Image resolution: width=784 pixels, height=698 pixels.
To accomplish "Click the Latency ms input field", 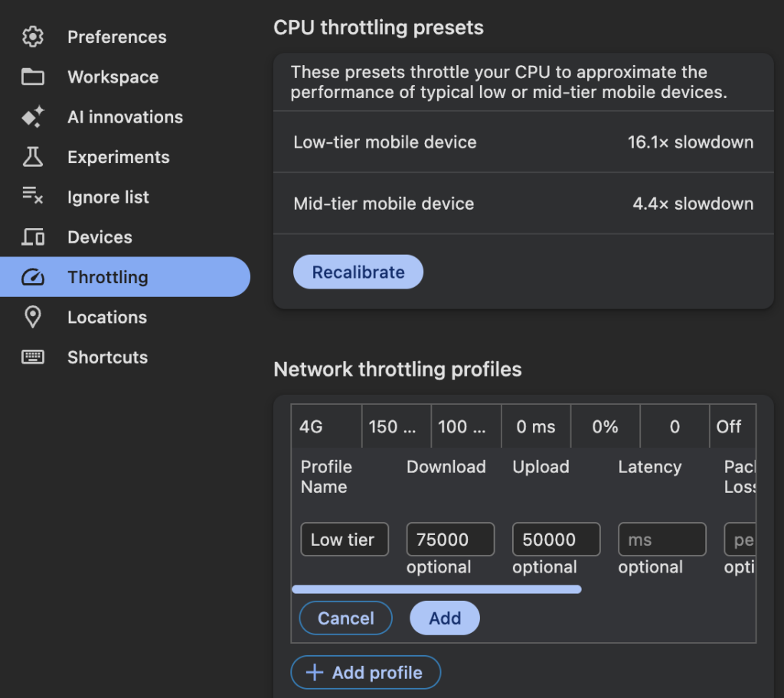I will [661, 540].
